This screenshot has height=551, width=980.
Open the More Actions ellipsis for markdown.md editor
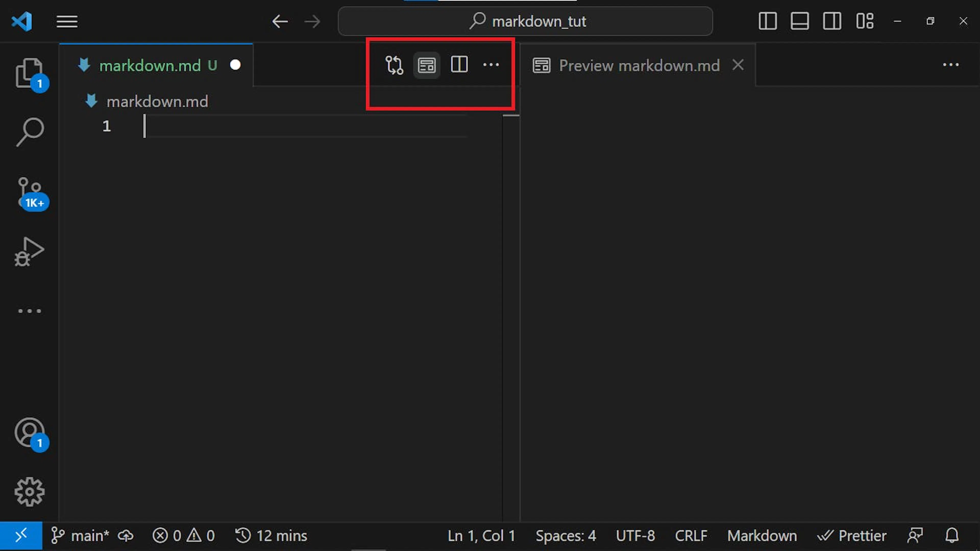[x=491, y=65]
